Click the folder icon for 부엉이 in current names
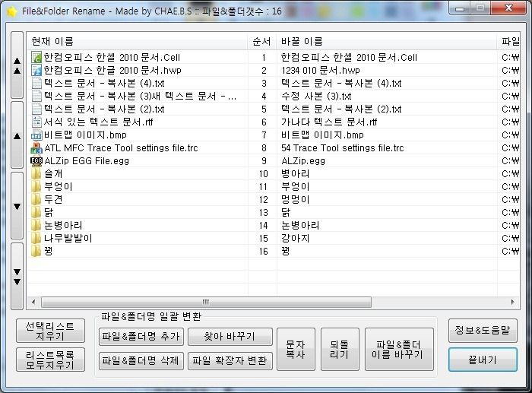This screenshot has height=393, width=532. click(36, 186)
